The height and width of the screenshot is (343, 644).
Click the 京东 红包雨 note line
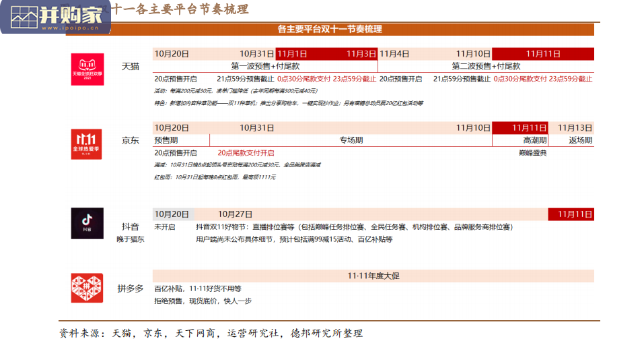(215, 177)
